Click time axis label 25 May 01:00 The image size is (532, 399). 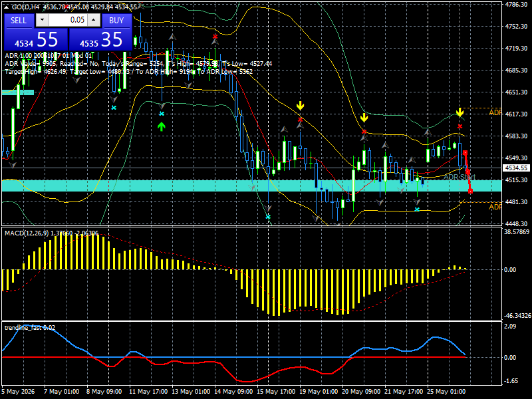click(x=446, y=392)
